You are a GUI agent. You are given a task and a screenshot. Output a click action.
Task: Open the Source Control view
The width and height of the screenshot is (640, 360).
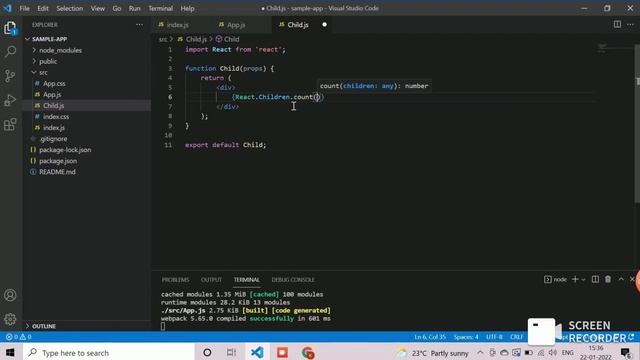point(10,76)
